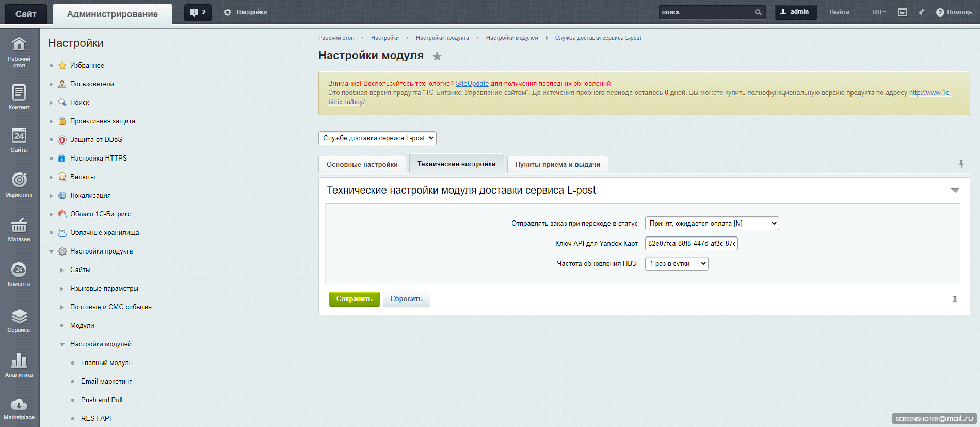
Task: Open the order status dropdown
Action: point(712,223)
